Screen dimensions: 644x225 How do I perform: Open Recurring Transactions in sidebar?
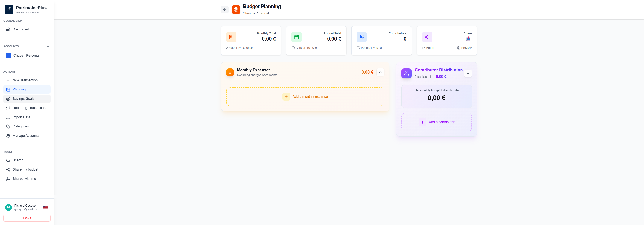(x=30, y=108)
